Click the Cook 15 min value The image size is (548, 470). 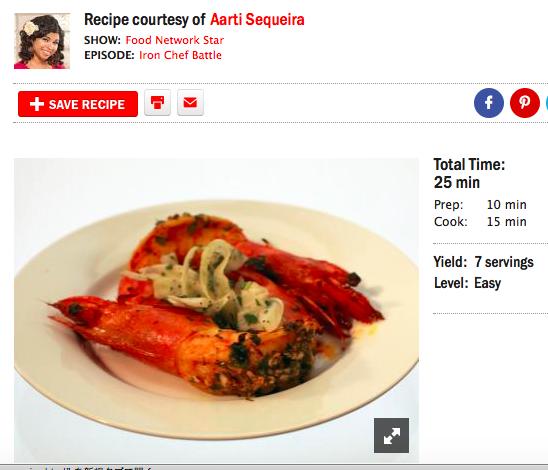click(506, 222)
